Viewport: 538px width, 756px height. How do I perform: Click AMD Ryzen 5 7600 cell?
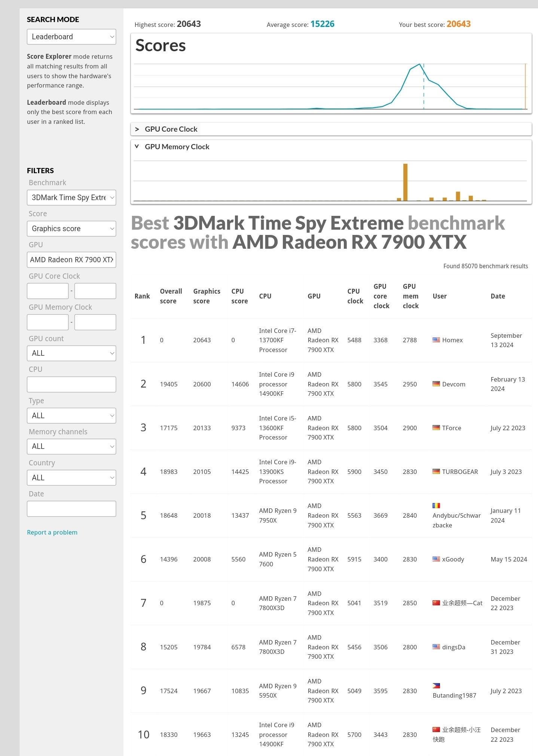(x=278, y=559)
